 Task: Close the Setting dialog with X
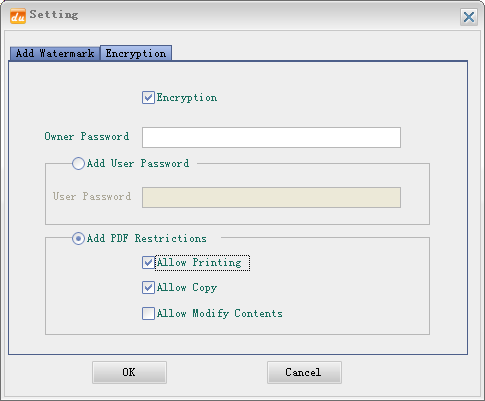coord(469,17)
